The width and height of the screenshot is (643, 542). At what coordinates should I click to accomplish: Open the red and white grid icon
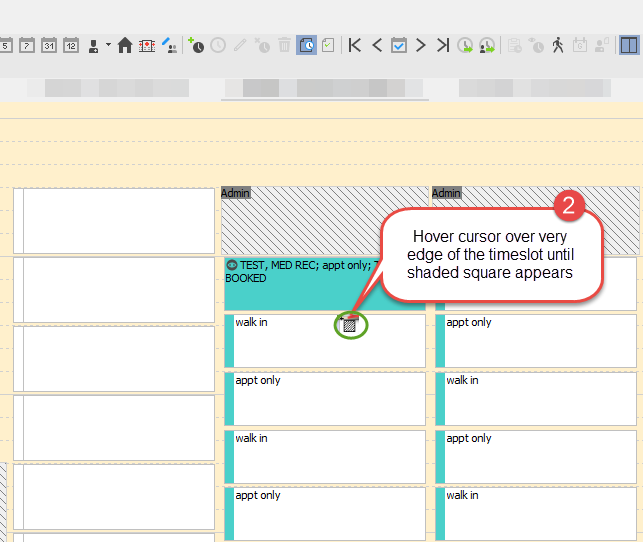[147, 46]
